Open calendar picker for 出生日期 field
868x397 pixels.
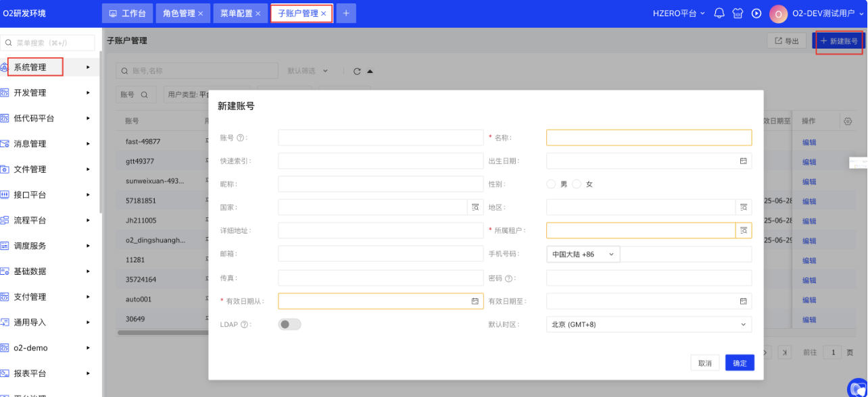click(x=743, y=161)
